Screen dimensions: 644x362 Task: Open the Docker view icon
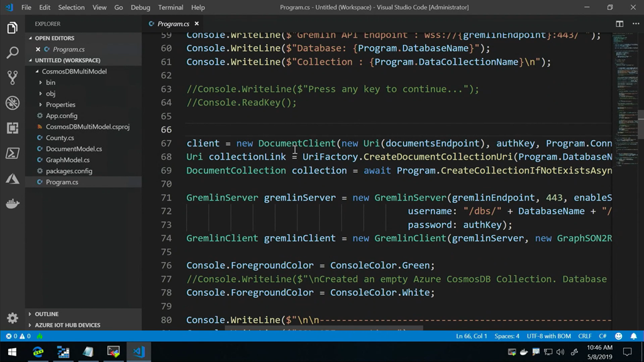click(12, 204)
